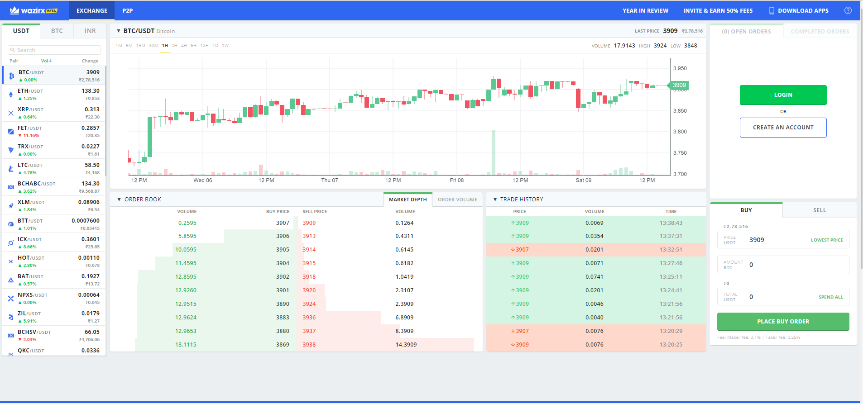Click the Litecoin icon for LTC/USDT
Screen dimensions: 868x404
click(x=11, y=169)
